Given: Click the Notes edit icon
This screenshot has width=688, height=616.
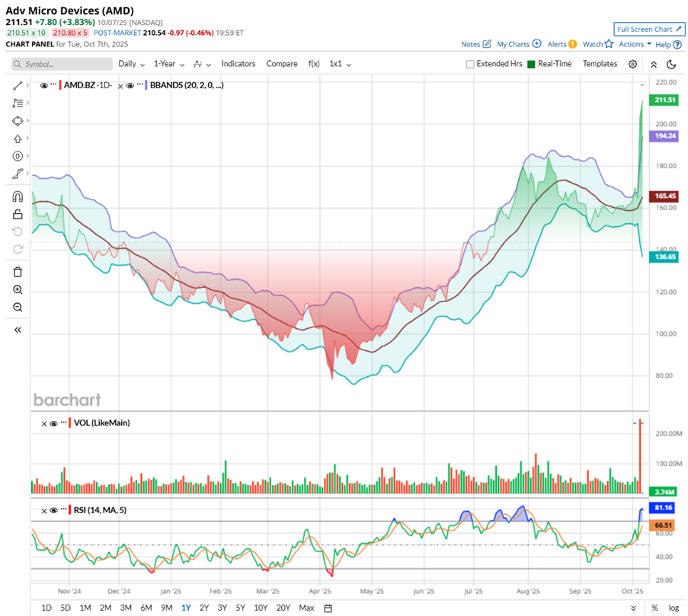Looking at the screenshot, I should point(487,44).
